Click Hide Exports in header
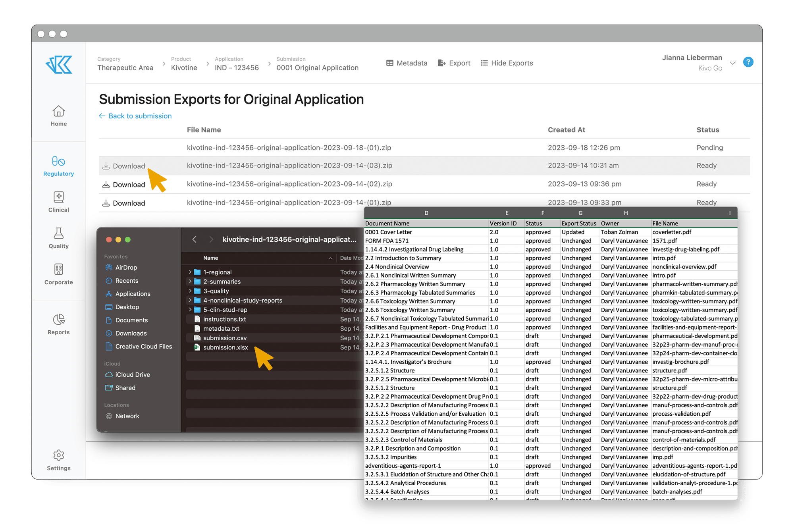This screenshot has width=794, height=532. click(507, 63)
